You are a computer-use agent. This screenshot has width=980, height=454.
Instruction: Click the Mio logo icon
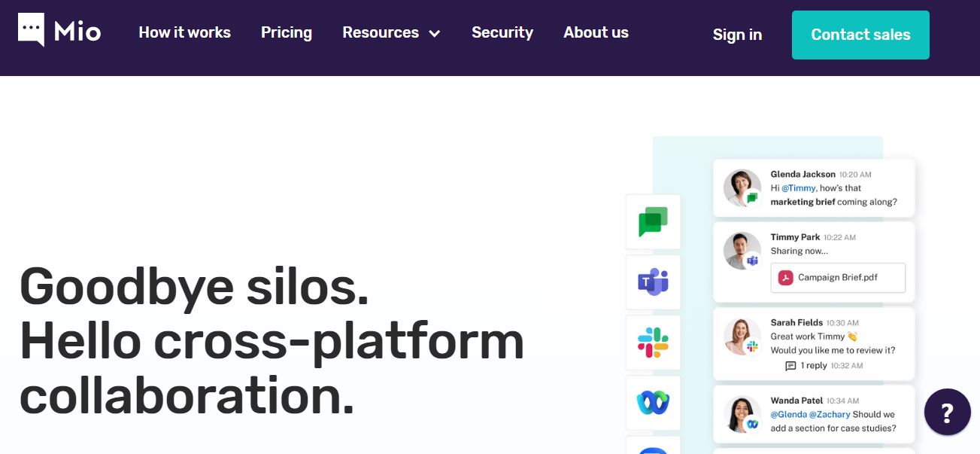(x=31, y=29)
